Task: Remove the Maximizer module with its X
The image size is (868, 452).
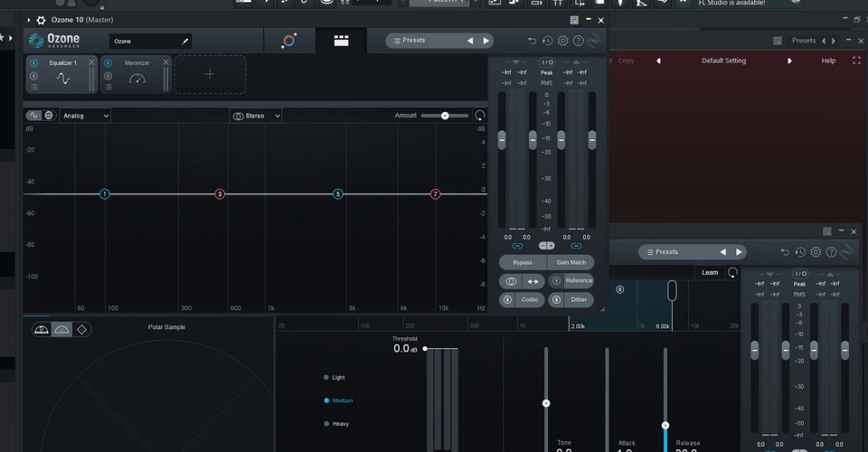Action: [x=165, y=62]
